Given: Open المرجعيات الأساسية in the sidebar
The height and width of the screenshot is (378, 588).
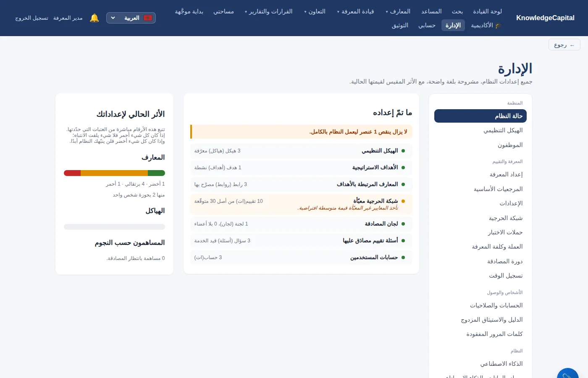Looking at the screenshot, I should tap(480, 189).
